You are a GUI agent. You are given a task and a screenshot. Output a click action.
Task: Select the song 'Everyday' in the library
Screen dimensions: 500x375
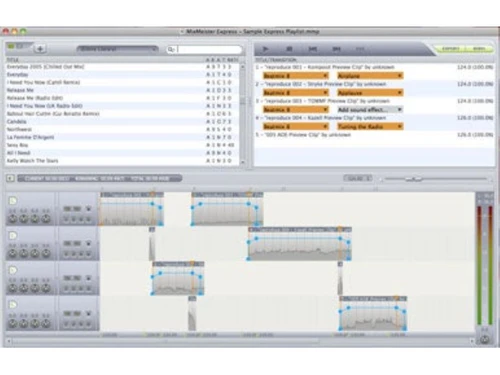122,75
